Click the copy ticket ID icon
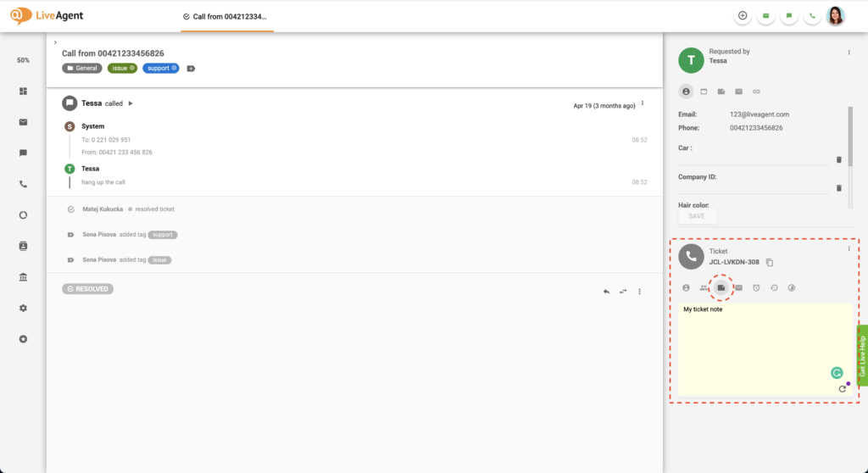Screen dimensions: 868x473 tap(770, 263)
